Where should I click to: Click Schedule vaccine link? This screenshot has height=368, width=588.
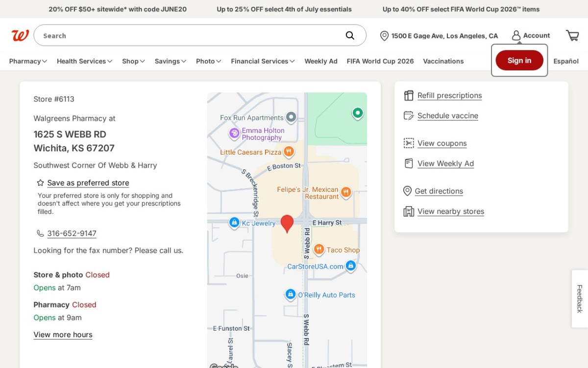448,115
